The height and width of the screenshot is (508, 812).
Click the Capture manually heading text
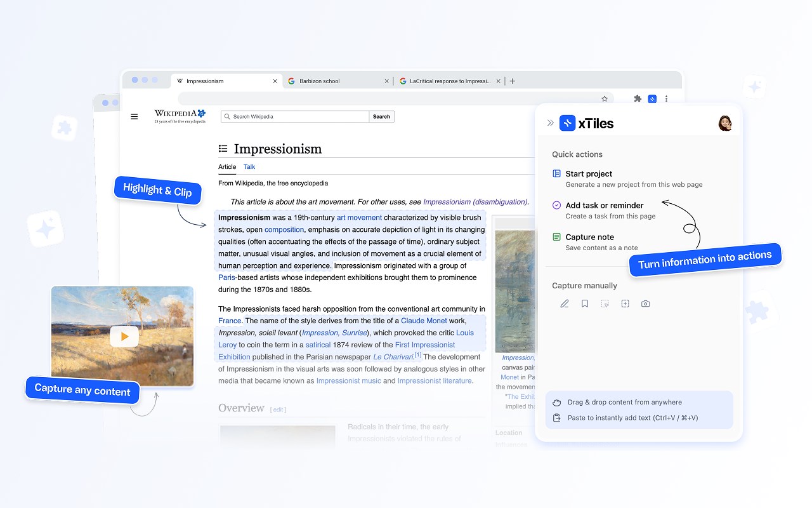pyautogui.click(x=584, y=286)
